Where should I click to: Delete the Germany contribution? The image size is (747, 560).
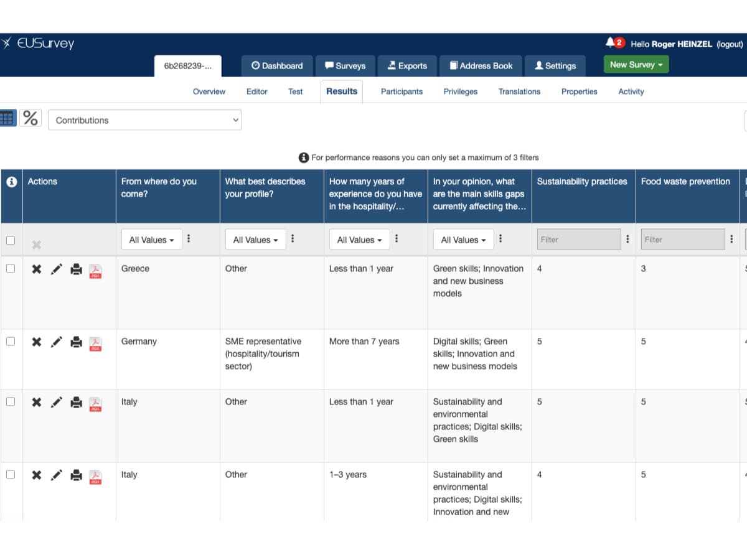(x=37, y=342)
